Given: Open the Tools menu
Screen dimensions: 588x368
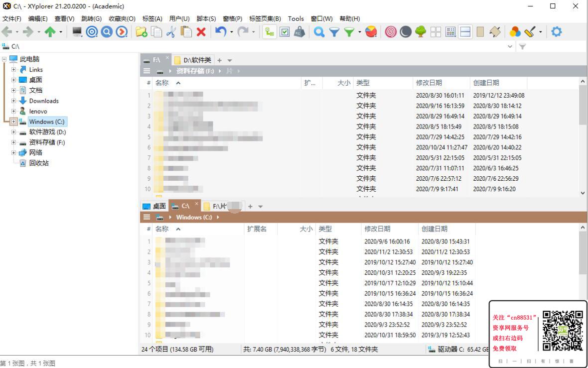Looking at the screenshot, I should (295, 18).
